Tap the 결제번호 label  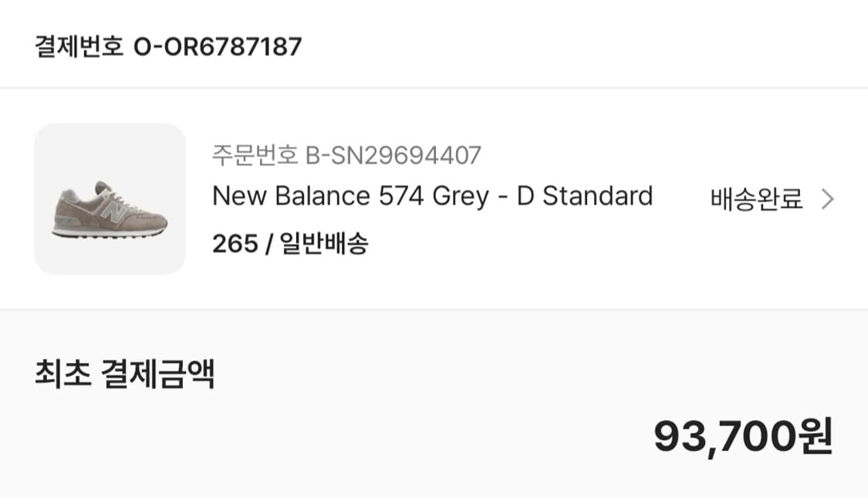tap(79, 46)
